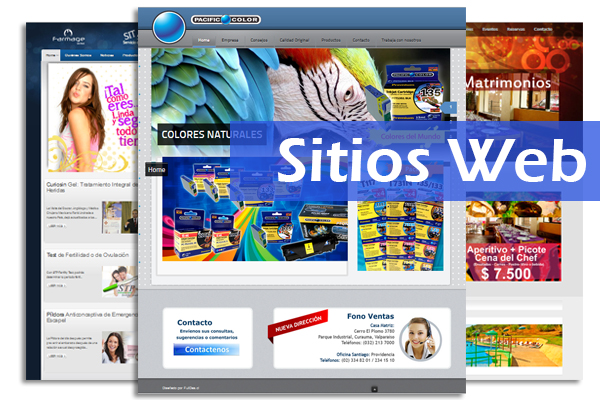The image size is (600, 400).
Task: Open the Productos menu item in Pacific Color
Action: [331, 40]
